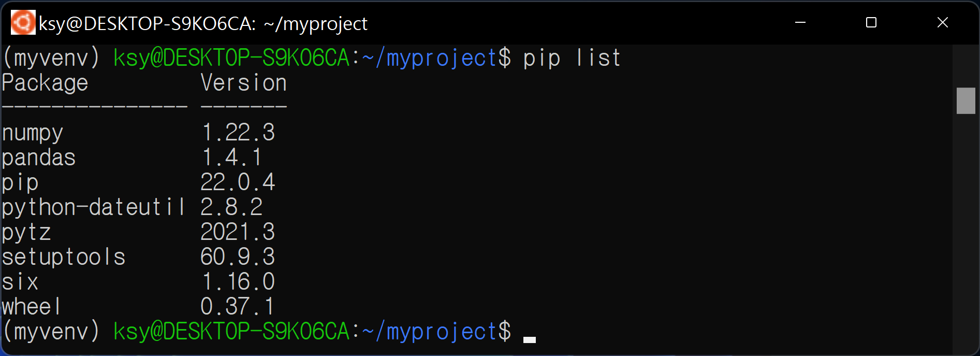Click the pip version 22.0.4
This screenshot has width=980, height=356.
(238, 182)
